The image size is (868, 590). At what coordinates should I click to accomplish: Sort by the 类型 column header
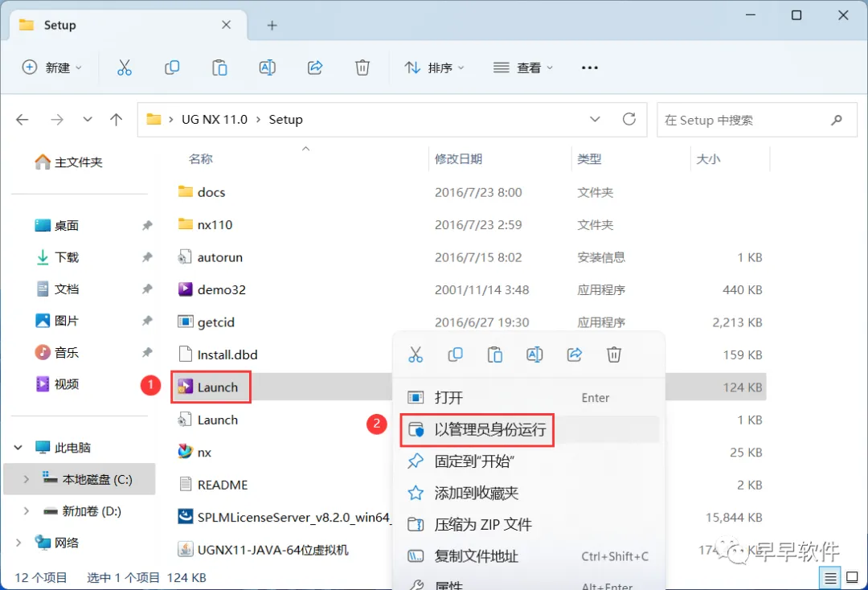(589, 159)
